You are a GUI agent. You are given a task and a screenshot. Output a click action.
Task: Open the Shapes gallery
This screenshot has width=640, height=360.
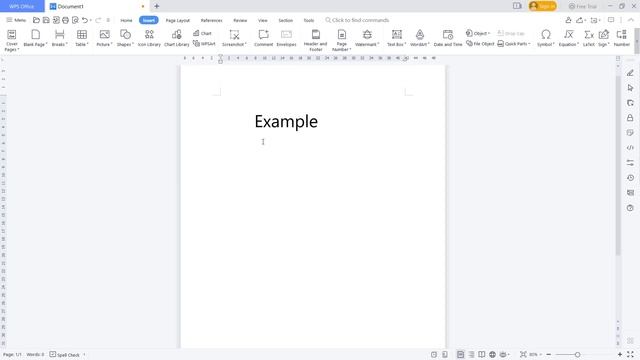click(125, 38)
